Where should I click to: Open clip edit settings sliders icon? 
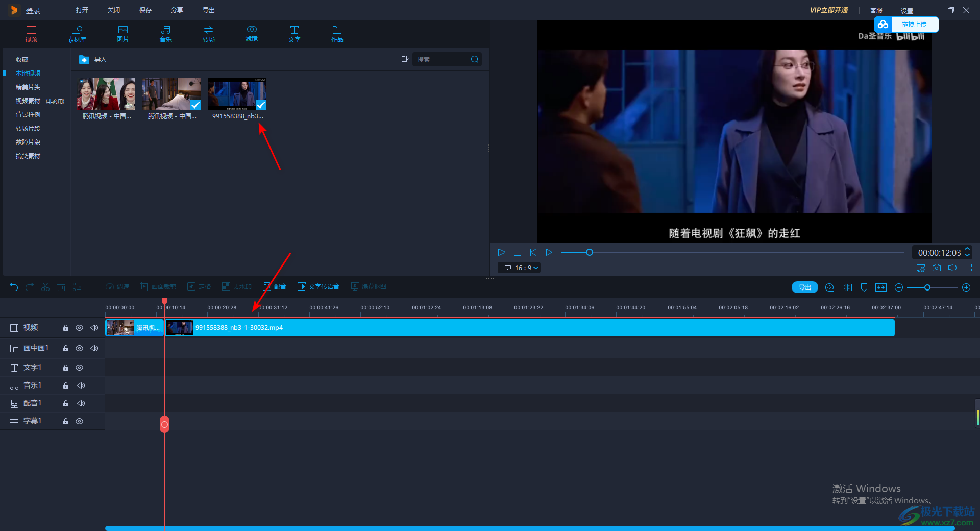point(77,287)
